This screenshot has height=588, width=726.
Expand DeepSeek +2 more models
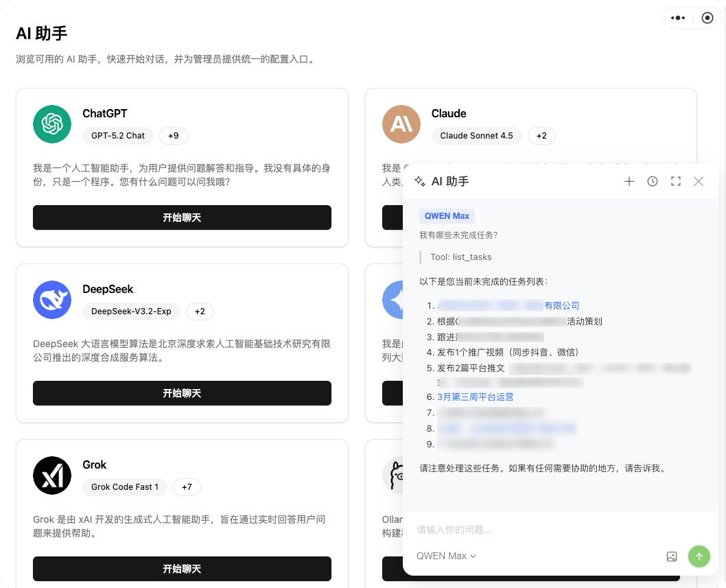point(200,311)
